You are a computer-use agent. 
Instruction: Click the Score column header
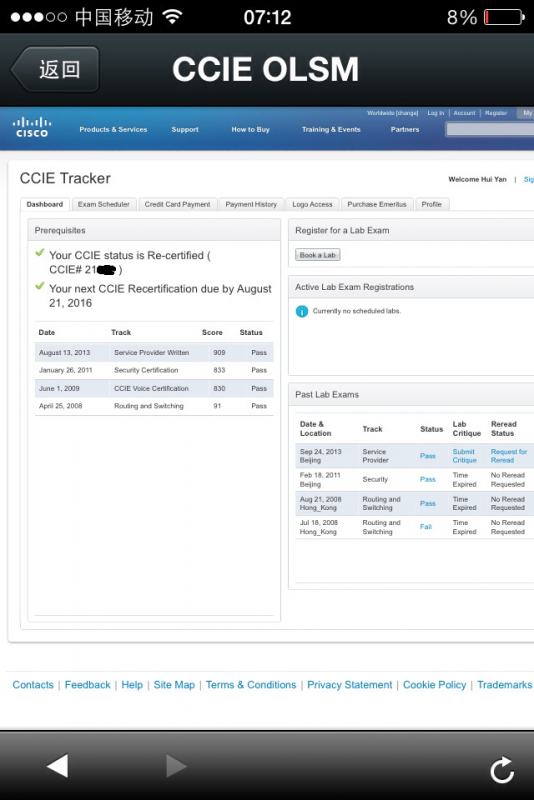[x=212, y=332]
